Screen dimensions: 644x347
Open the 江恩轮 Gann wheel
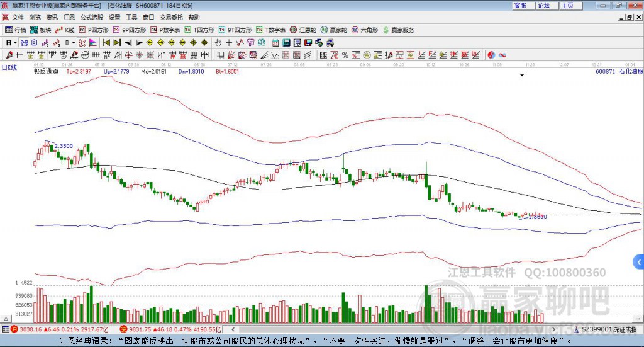303,30
